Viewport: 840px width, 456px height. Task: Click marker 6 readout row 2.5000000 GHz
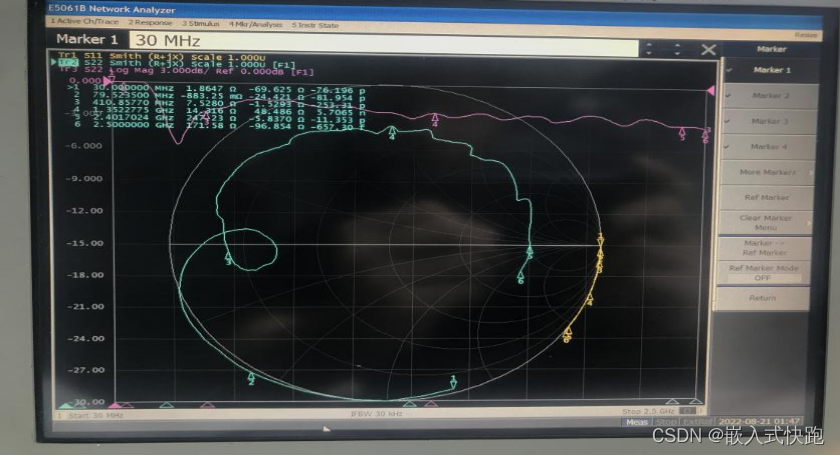pyautogui.click(x=216, y=125)
